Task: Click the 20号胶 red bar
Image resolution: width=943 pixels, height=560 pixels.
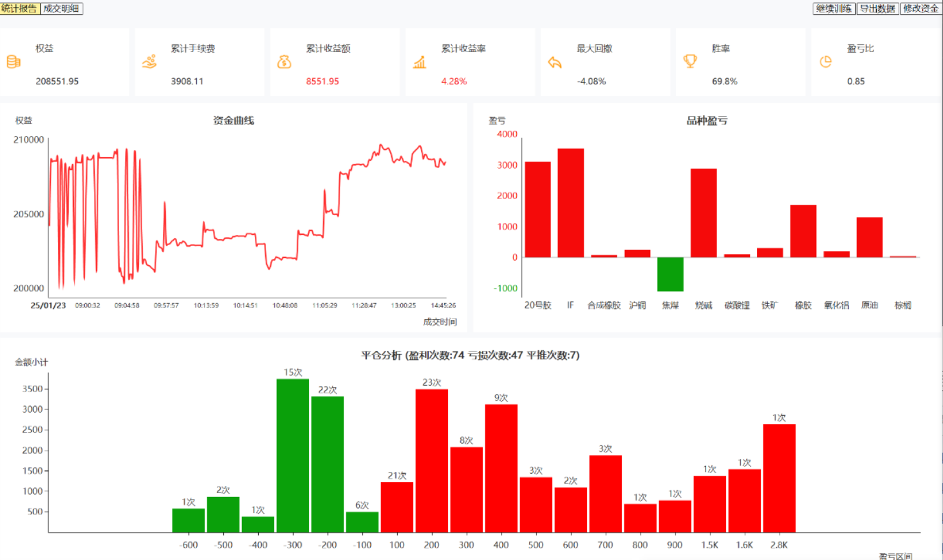Action: coord(537,209)
